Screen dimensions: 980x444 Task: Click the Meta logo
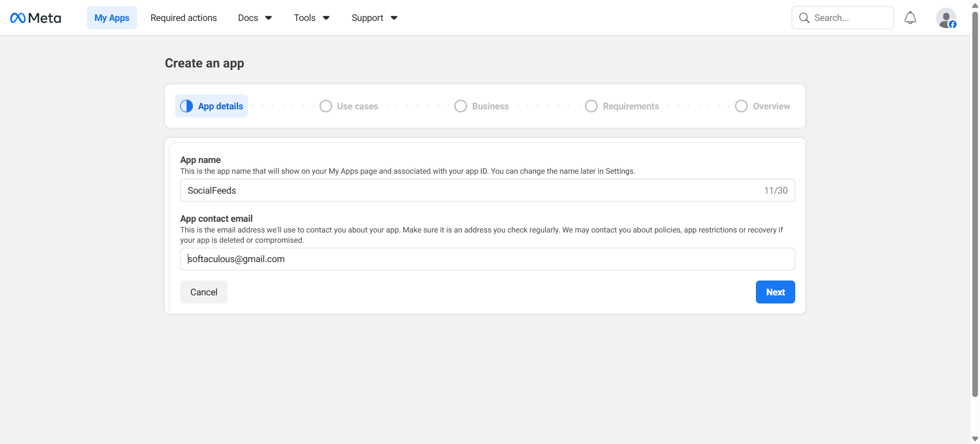[x=36, y=18]
